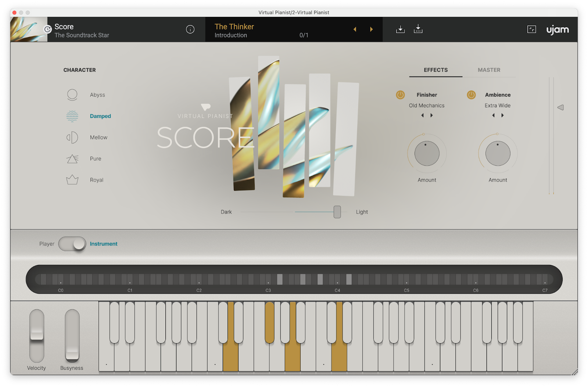
Task: Go to next preset with right arrow
Action: pos(372,29)
